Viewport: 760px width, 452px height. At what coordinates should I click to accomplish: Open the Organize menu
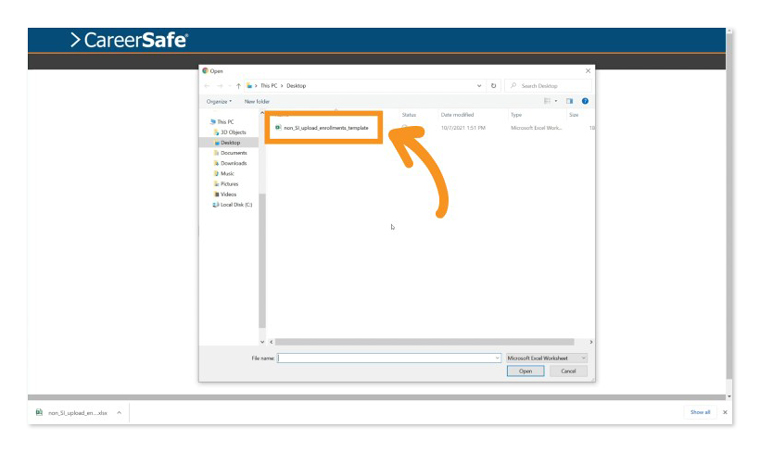point(219,101)
